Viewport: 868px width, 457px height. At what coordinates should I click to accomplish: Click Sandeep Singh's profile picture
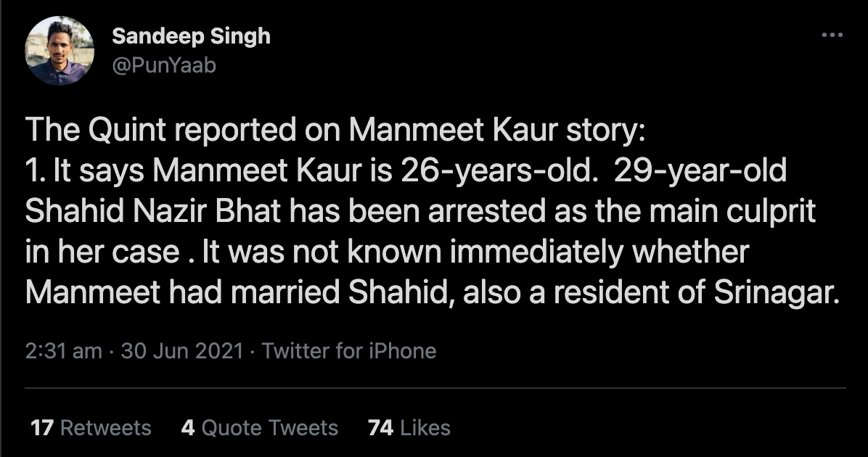point(60,50)
